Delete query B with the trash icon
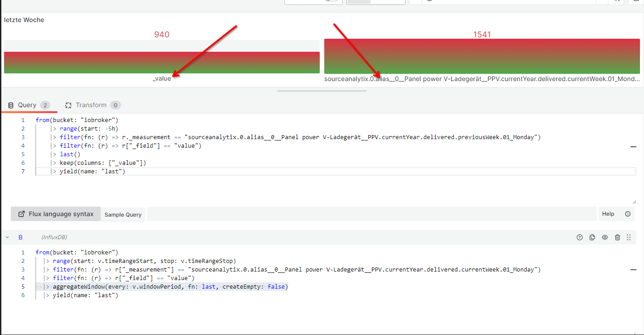The width and height of the screenshot is (644, 335). click(x=617, y=237)
